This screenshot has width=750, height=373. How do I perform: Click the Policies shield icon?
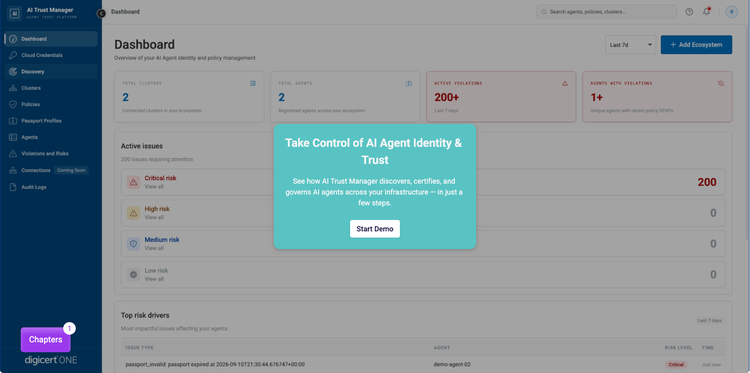[x=13, y=104]
